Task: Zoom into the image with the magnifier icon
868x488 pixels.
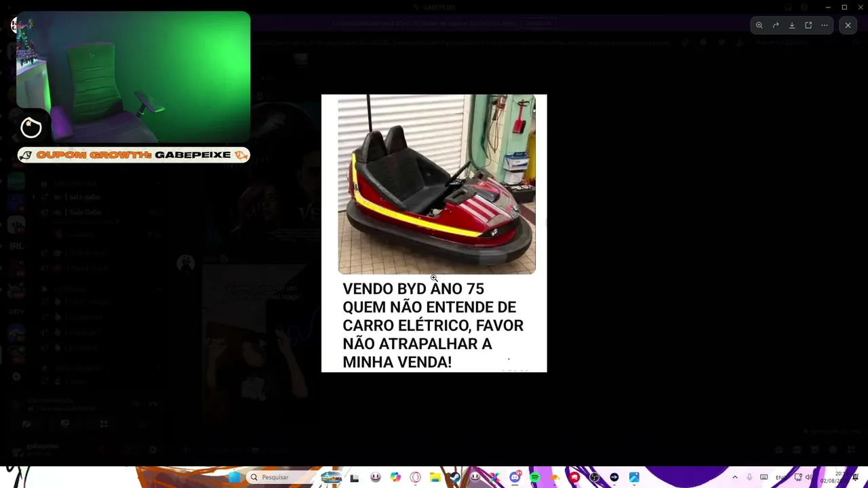Action: [759, 25]
